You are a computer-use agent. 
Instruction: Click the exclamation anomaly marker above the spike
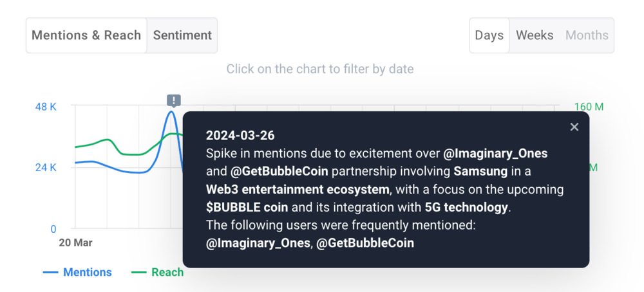(x=174, y=100)
